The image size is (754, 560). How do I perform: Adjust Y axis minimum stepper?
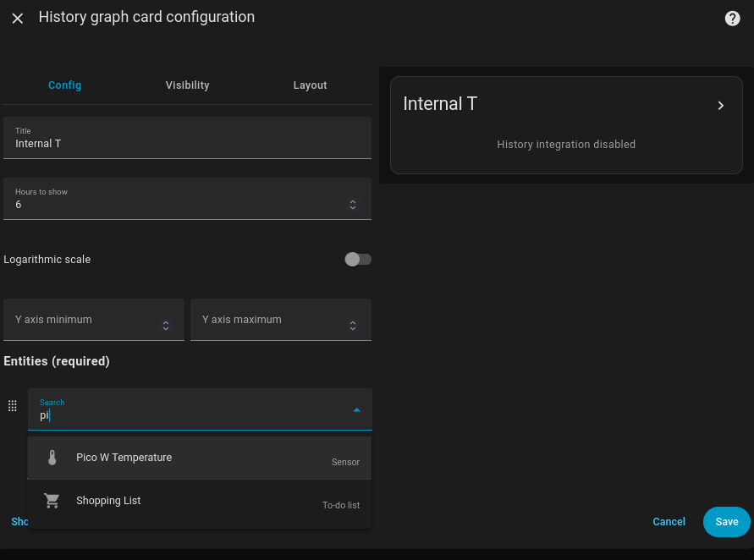[165, 326]
